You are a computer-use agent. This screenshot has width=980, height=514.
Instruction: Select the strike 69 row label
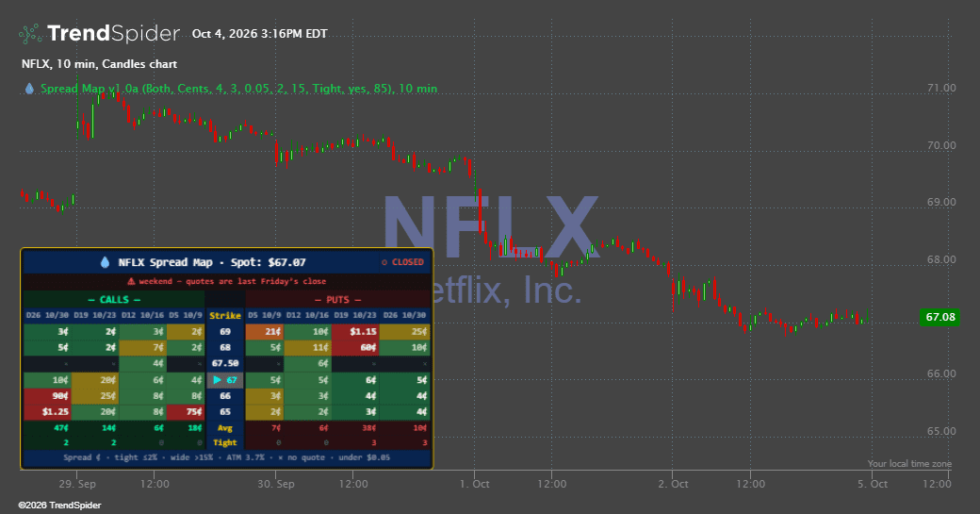click(x=225, y=332)
